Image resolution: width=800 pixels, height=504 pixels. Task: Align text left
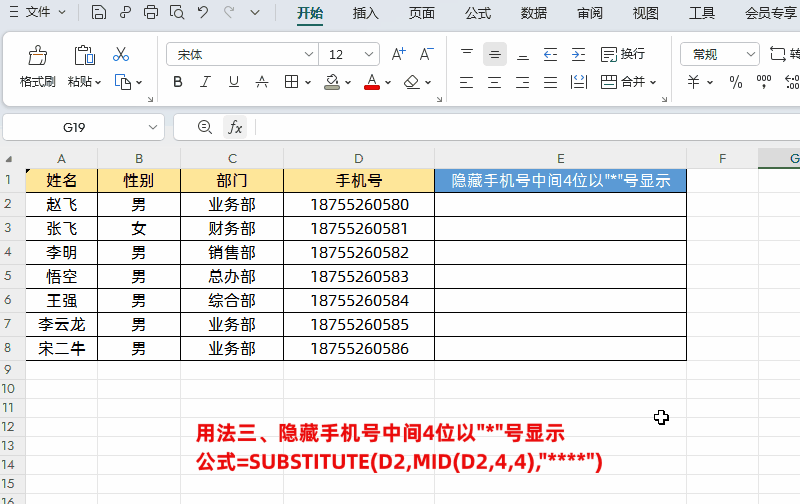(466, 82)
